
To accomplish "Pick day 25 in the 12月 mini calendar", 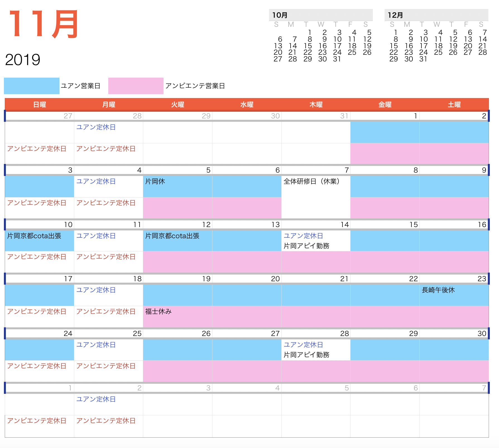I will coord(438,53).
